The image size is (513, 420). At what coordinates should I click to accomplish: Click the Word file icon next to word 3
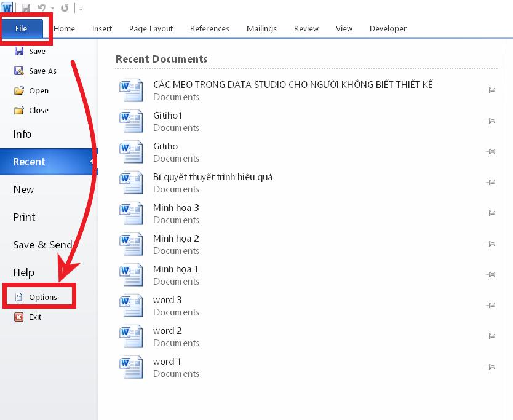[x=131, y=306]
